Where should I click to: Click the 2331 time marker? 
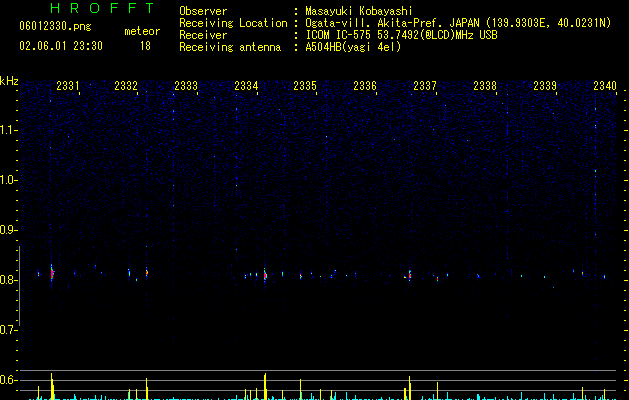pyautogui.click(x=68, y=86)
